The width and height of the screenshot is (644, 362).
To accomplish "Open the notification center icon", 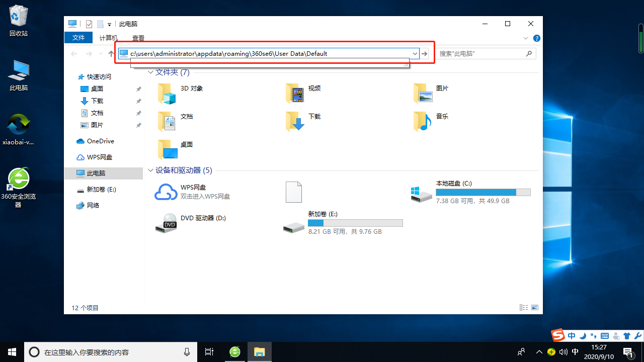I will click(x=628, y=352).
